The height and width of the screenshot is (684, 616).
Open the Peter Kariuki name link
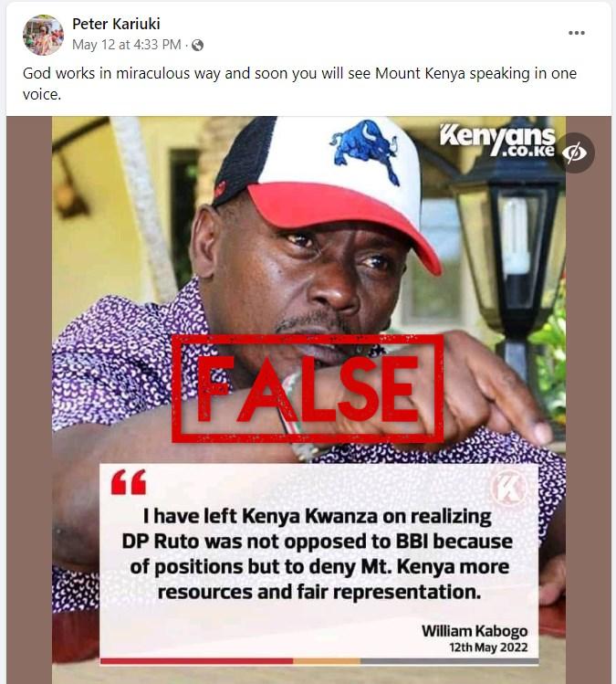pos(116,24)
